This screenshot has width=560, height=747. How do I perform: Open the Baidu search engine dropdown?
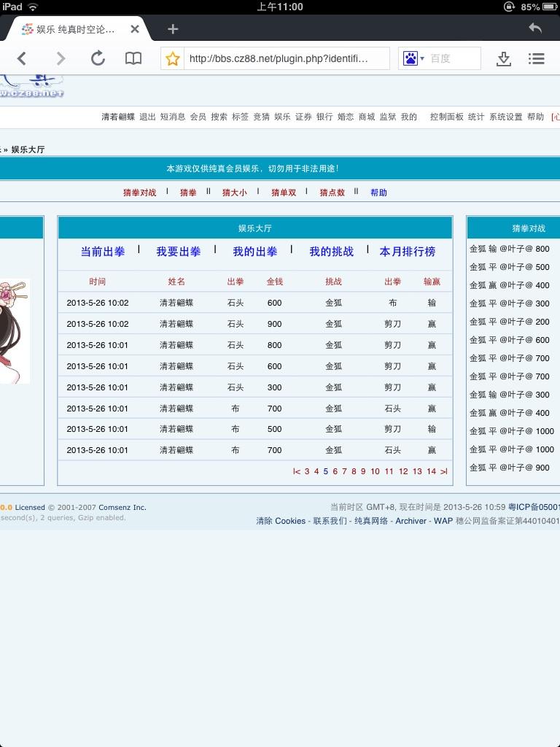[x=413, y=58]
